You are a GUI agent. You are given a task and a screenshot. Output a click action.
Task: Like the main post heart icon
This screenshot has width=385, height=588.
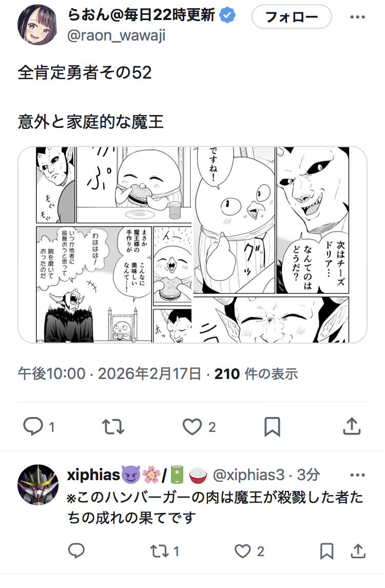pos(192,427)
